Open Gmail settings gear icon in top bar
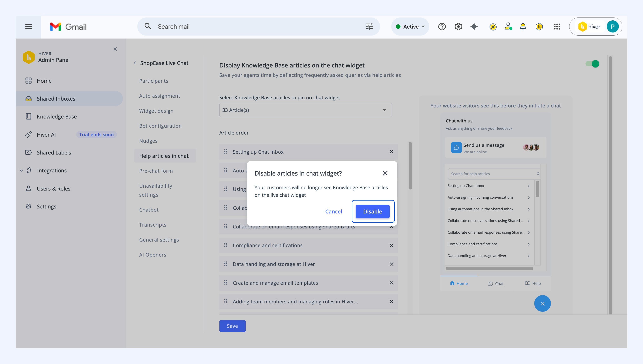Viewport: 643px width, 364px height. click(x=458, y=26)
